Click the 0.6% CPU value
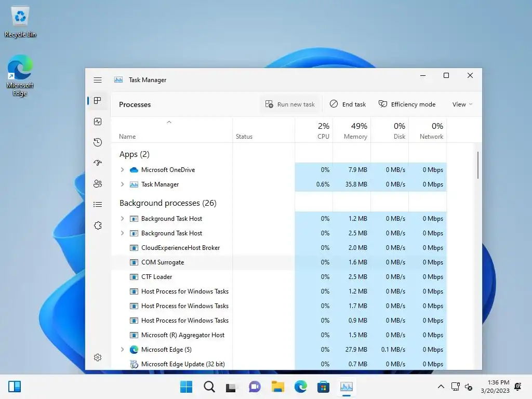 point(323,184)
